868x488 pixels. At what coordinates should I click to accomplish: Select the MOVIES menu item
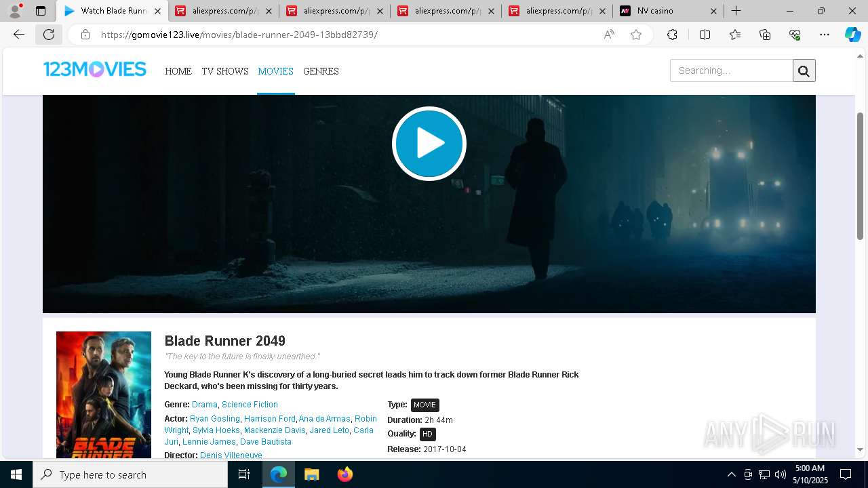click(x=275, y=71)
